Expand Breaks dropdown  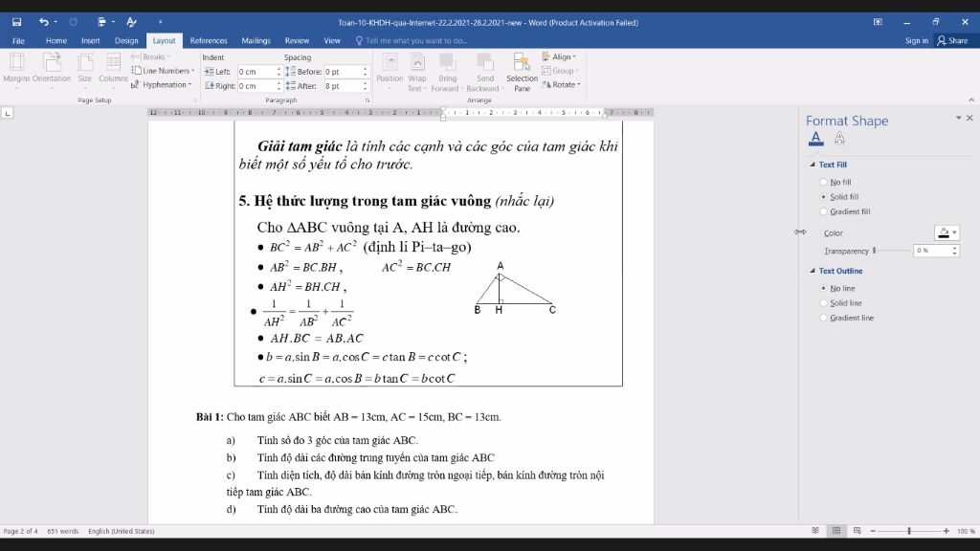point(150,56)
